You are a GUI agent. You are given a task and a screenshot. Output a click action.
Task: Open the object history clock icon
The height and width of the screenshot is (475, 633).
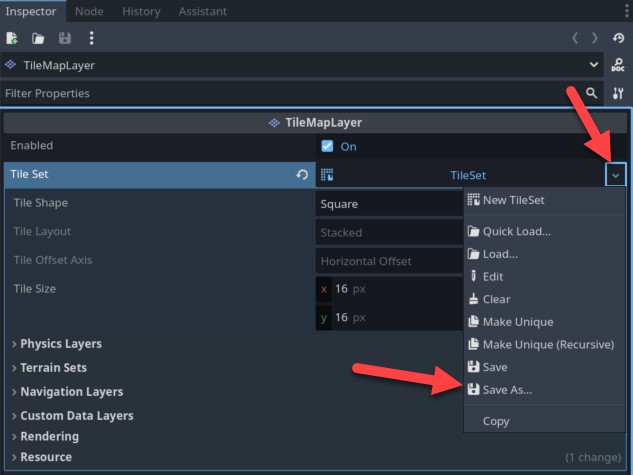click(618, 38)
